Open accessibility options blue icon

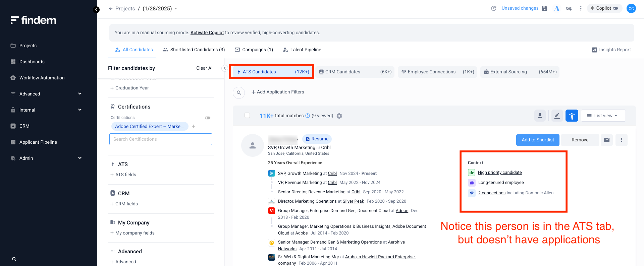tap(572, 116)
